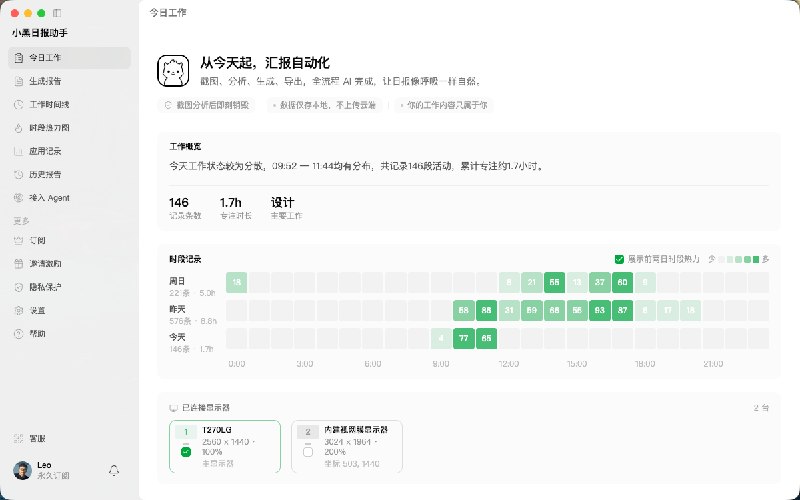Screen dimensions: 800x500
Task: Click the question mark icon for 帮助
Action: tap(19, 334)
